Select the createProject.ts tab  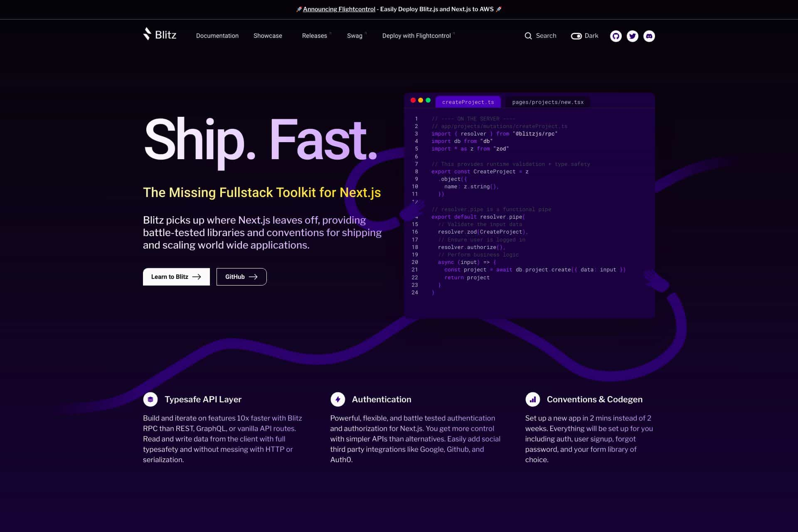468,101
